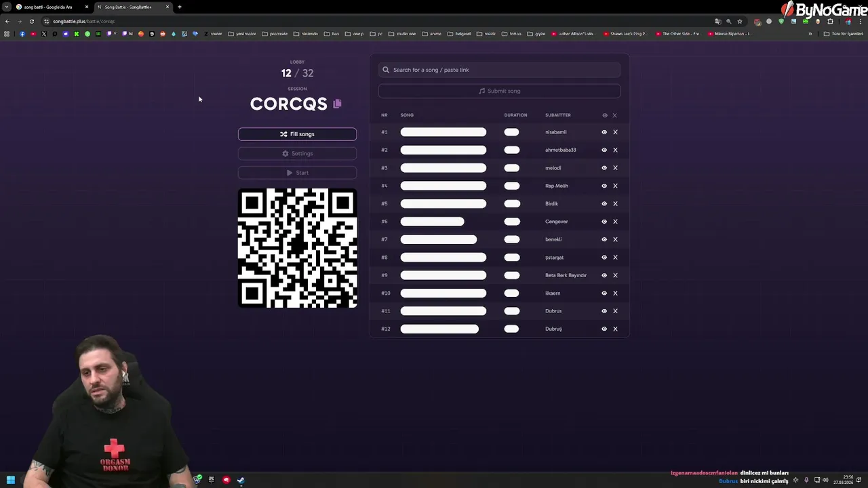Open The Other Side YouTube bookmark
Viewport: 868px width, 488px height.
678,34
